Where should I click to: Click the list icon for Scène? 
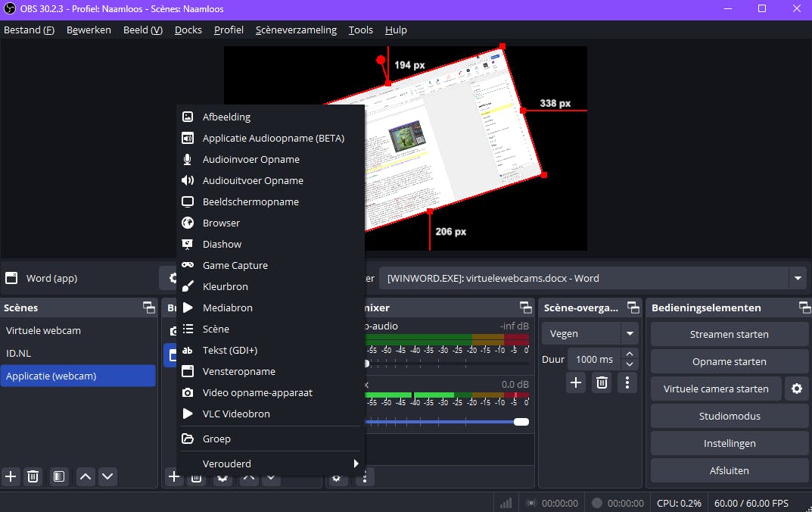pyautogui.click(x=188, y=329)
